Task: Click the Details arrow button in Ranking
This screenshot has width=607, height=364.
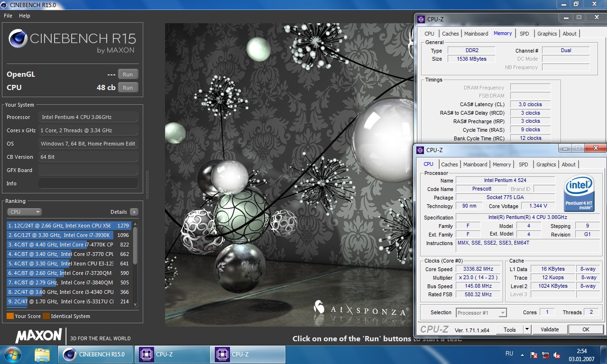Action: pyautogui.click(x=134, y=212)
